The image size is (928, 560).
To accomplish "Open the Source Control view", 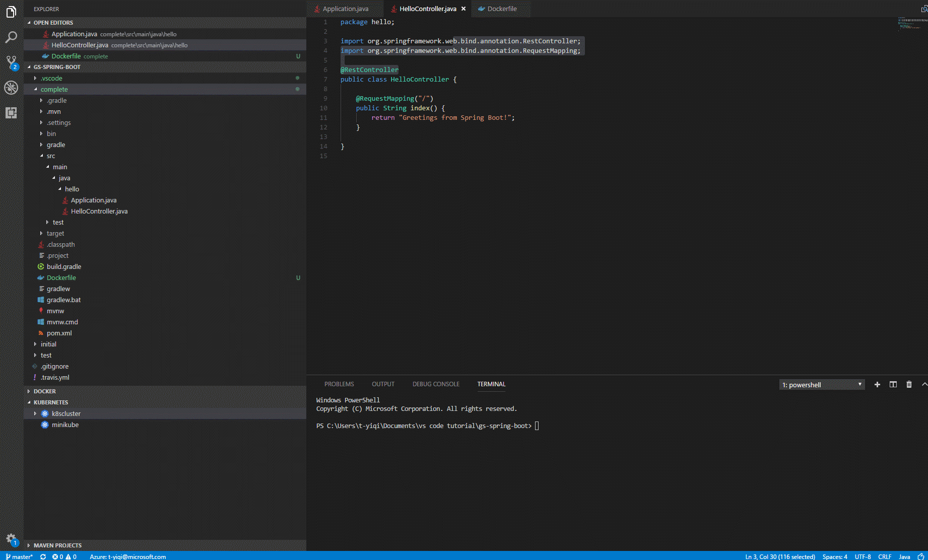I will coord(11,62).
